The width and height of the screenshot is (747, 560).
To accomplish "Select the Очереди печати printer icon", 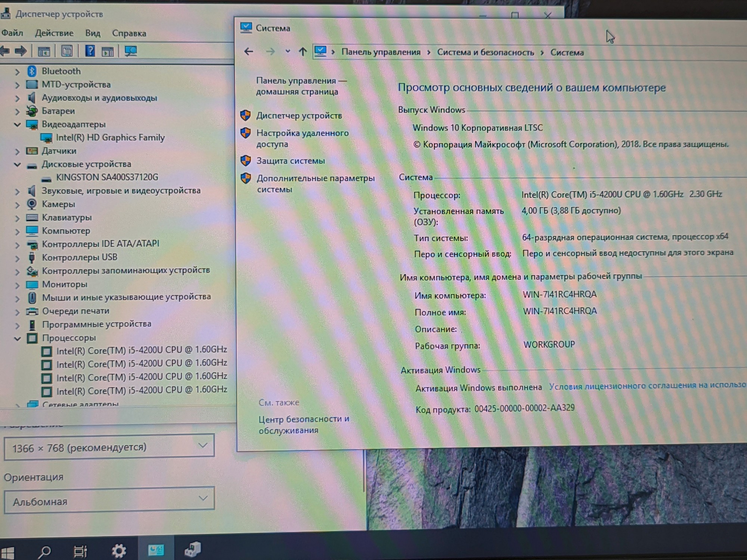I will click(32, 311).
